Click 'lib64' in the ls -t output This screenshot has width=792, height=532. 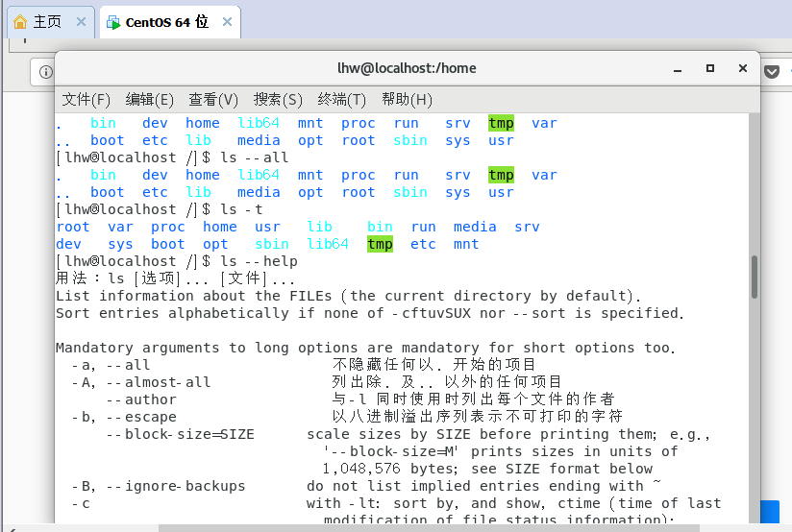pyautogui.click(x=328, y=244)
